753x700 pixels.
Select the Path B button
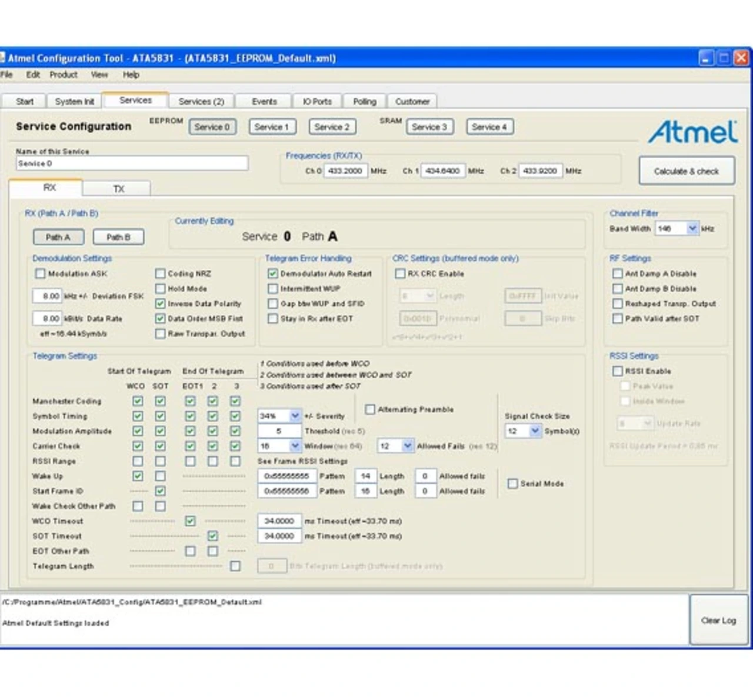tap(118, 237)
